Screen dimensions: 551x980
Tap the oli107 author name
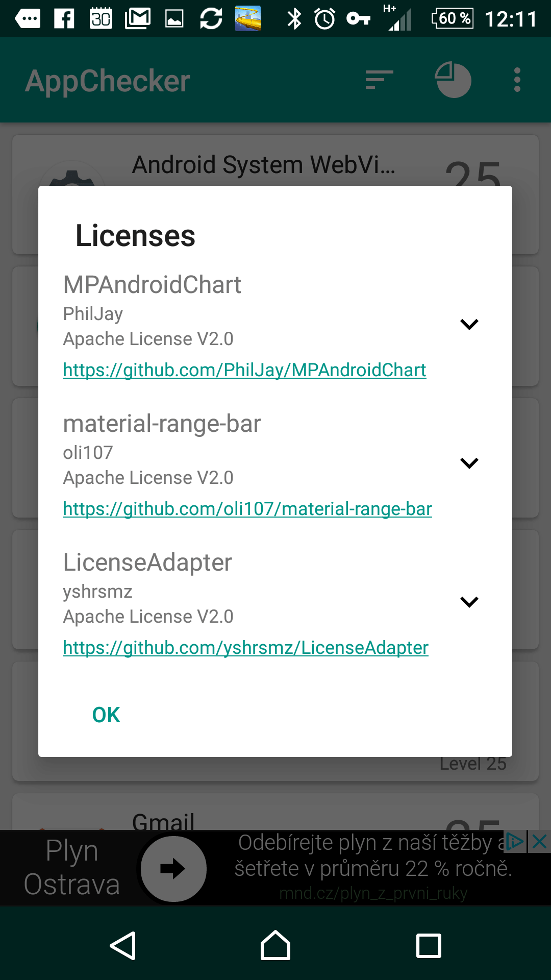(88, 452)
